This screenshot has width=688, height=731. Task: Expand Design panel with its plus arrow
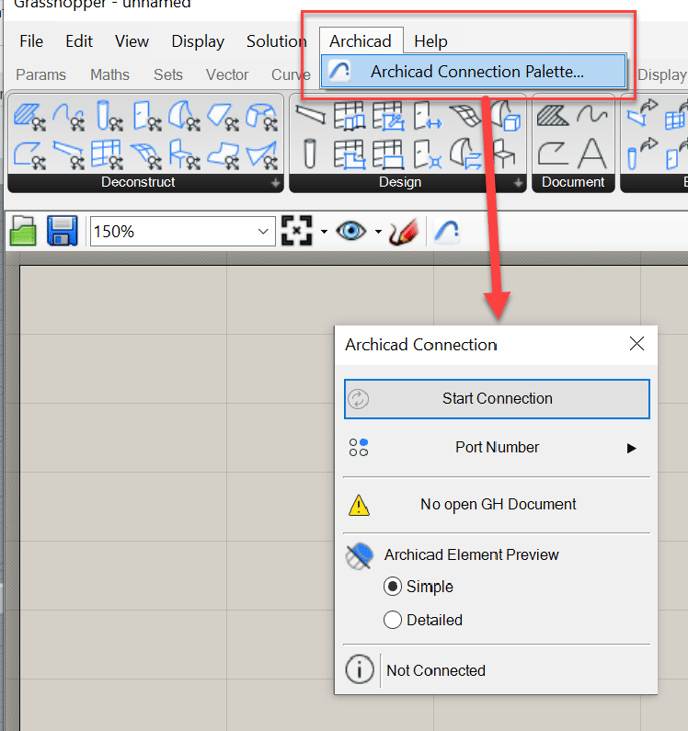pyautogui.click(x=518, y=183)
